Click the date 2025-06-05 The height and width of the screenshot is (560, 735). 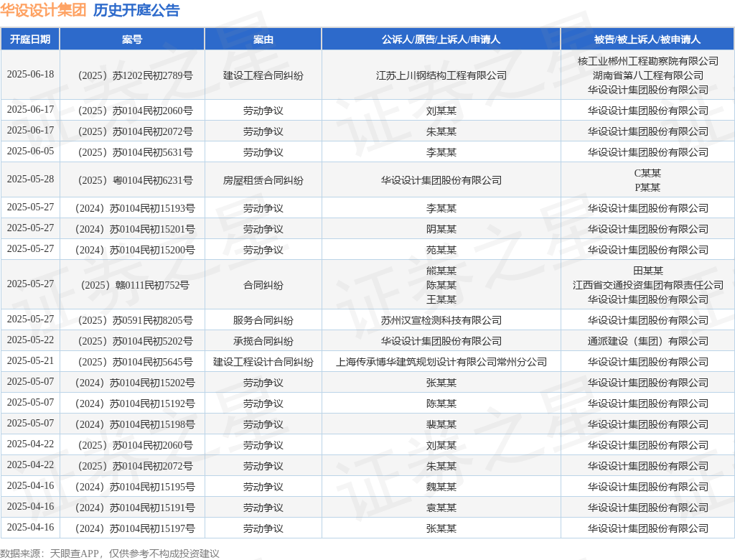(30, 151)
